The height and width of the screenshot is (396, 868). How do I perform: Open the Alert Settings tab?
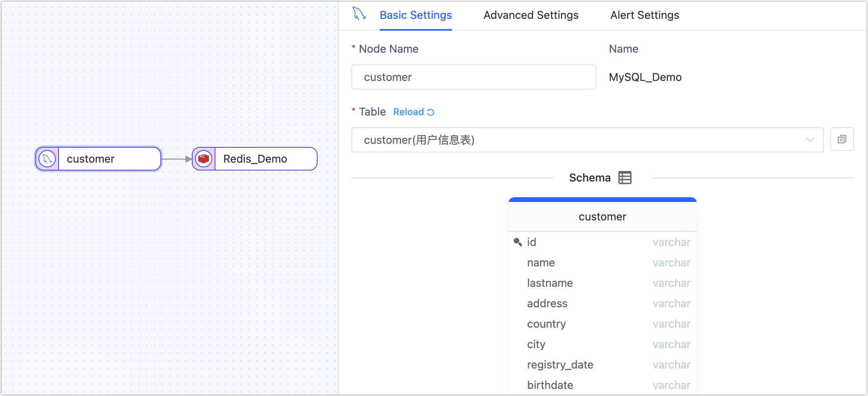(x=644, y=15)
